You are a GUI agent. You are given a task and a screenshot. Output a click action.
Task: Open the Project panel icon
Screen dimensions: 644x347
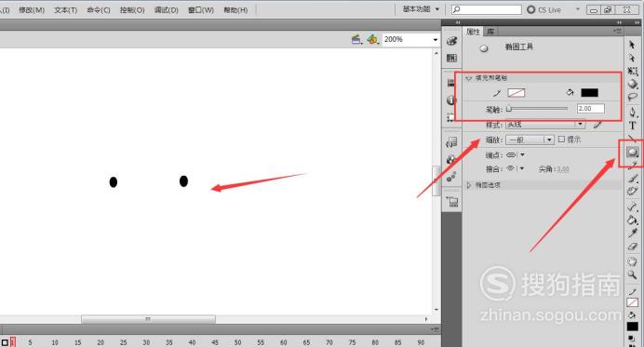[451, 201]
